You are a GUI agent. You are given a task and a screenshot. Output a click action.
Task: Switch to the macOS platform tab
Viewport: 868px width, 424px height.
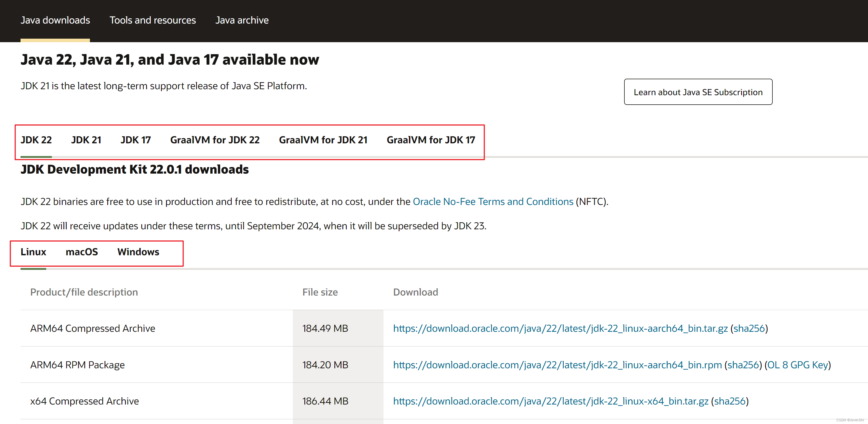click(82, 252)
